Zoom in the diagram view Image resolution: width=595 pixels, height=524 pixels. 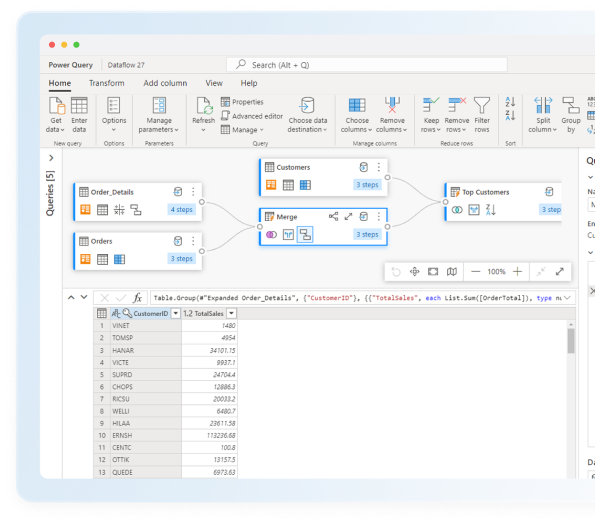517,272
